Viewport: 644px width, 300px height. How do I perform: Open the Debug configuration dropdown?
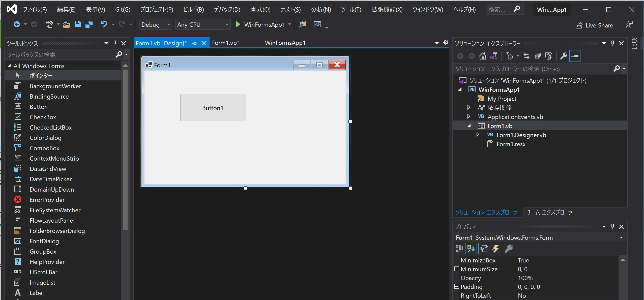(x=156, y=24)
